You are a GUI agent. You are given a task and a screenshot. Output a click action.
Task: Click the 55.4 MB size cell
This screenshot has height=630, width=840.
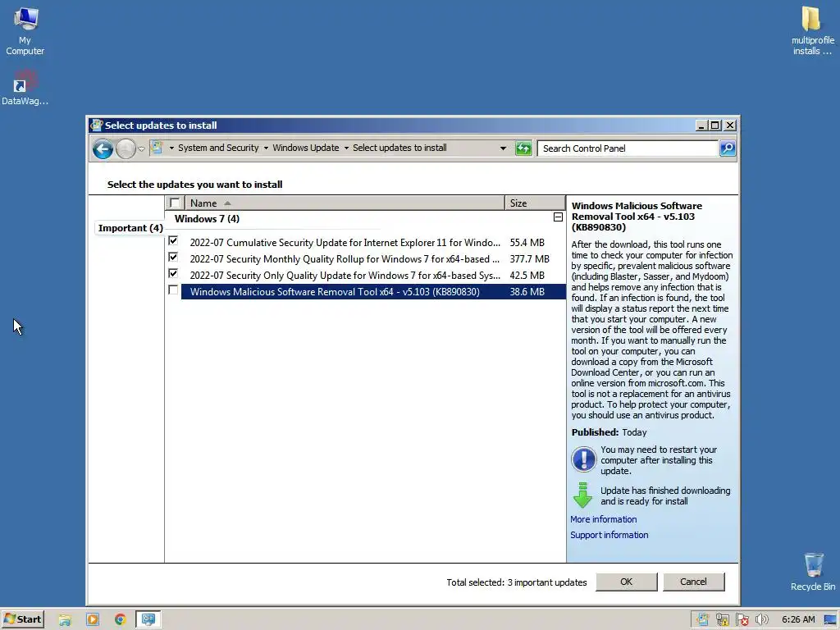tap(527, 243)
